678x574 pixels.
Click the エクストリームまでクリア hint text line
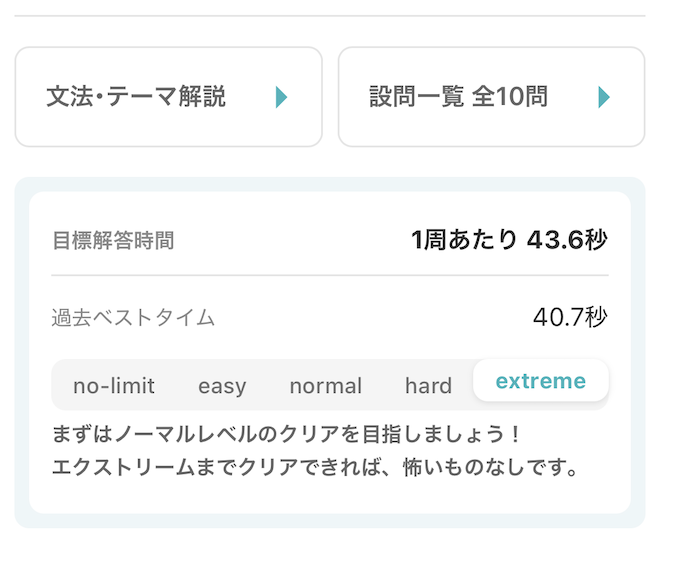317,467
